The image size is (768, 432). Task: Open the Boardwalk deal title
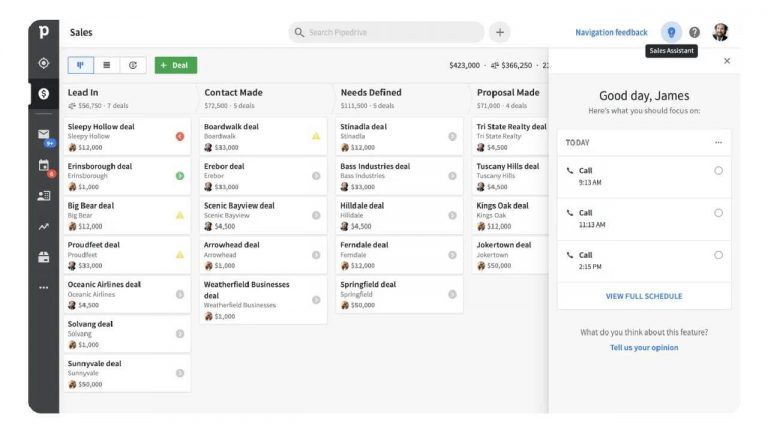[231, 126]
